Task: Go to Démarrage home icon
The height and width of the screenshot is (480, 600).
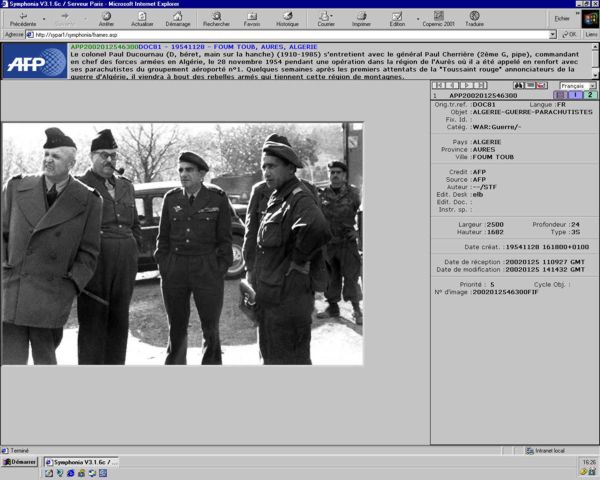Action: 178,18
